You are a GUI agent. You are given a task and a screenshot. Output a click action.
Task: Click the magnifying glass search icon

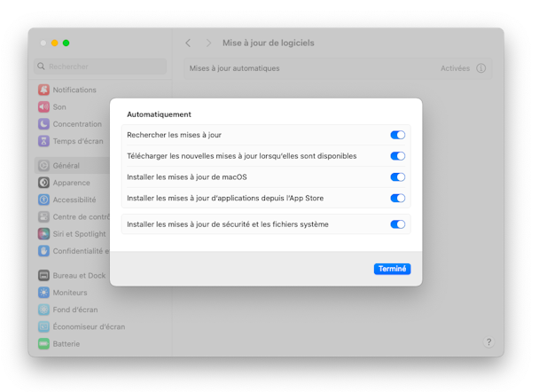(41, 66)
